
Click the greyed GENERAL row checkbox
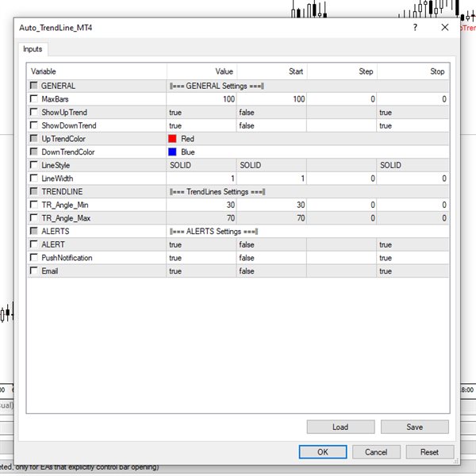pyautogui.click(x=33, y=86)
